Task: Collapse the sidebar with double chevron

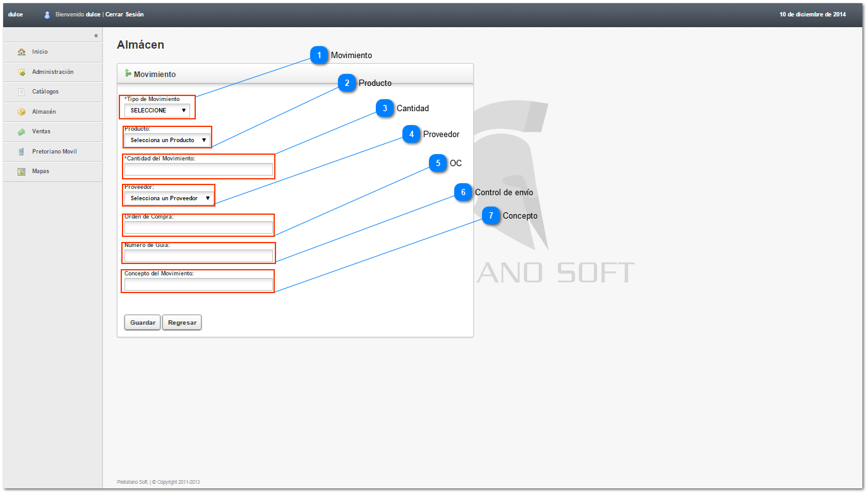Action: (x=96, y=35)
